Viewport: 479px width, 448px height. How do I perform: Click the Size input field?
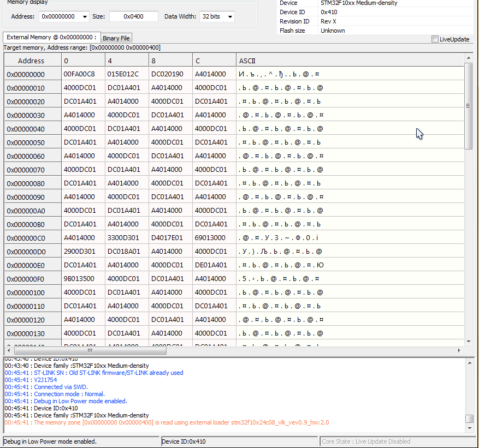coord(133,16)
